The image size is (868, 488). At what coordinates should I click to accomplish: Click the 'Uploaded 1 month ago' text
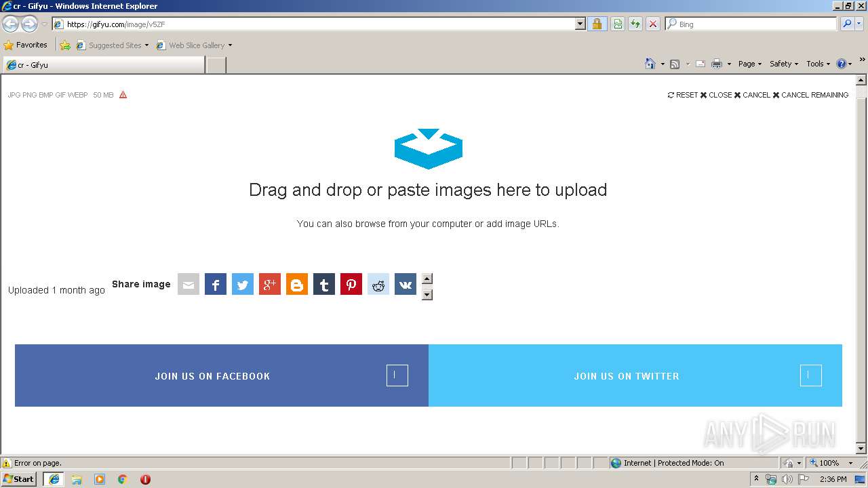[56, 290]
